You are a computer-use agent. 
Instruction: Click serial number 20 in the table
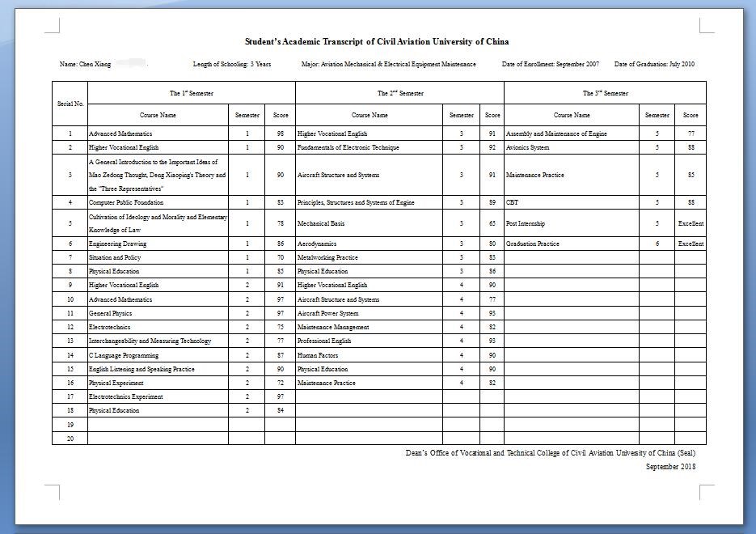pyautogui.click(x=70, y=439)
